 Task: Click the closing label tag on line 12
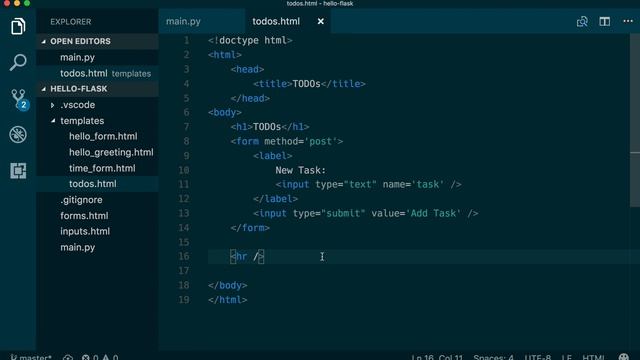click(x=275, y=199)
